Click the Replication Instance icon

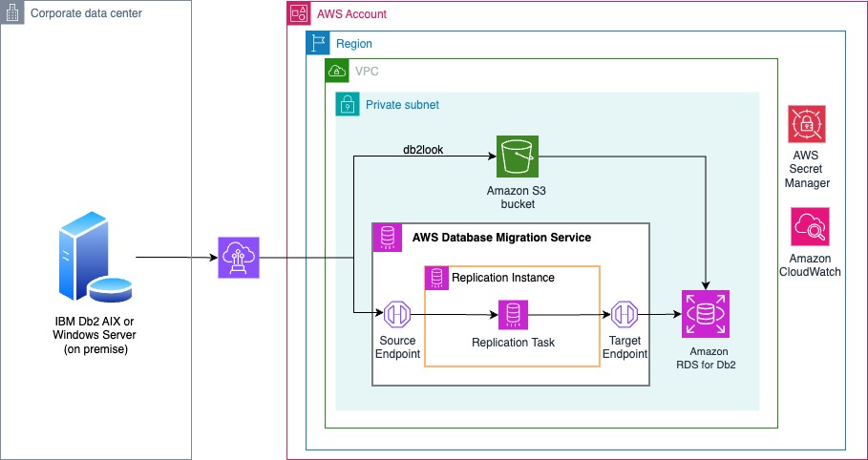pyautogui.click(x=436, y=278)
